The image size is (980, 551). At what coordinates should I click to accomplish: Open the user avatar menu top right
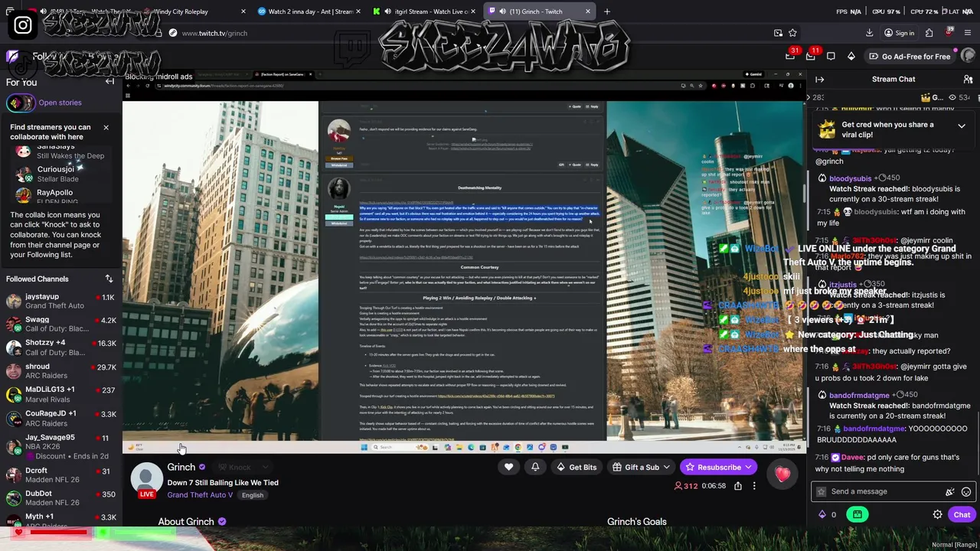[x=968, y=56]
